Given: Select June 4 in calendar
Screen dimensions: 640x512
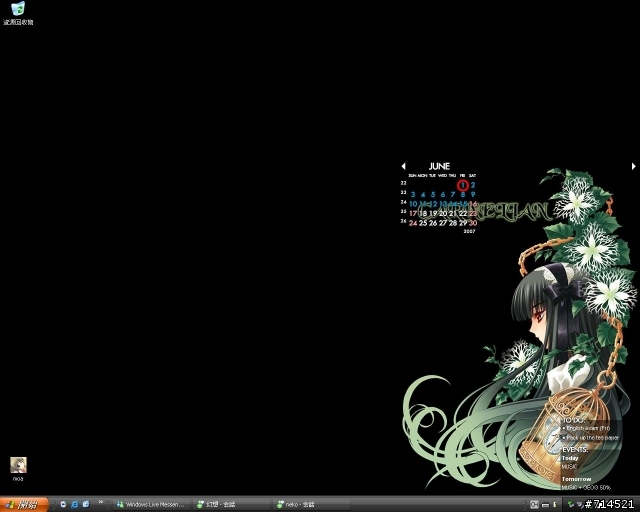Looking at the screenshot, I should pos(423,194).
